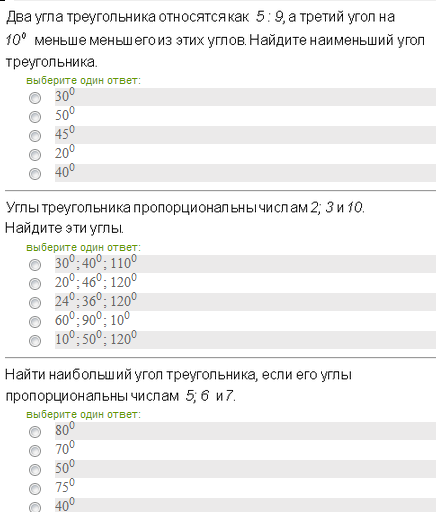Screen dimensions: 436x514
Task: Choose the 40° option for the smallest angle question
Action: point(35,174)
